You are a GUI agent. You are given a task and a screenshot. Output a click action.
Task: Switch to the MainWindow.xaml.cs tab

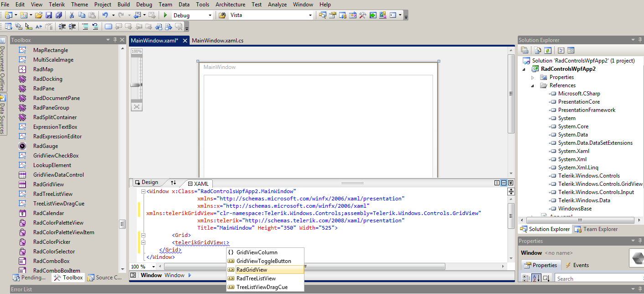tap(217, 40)
